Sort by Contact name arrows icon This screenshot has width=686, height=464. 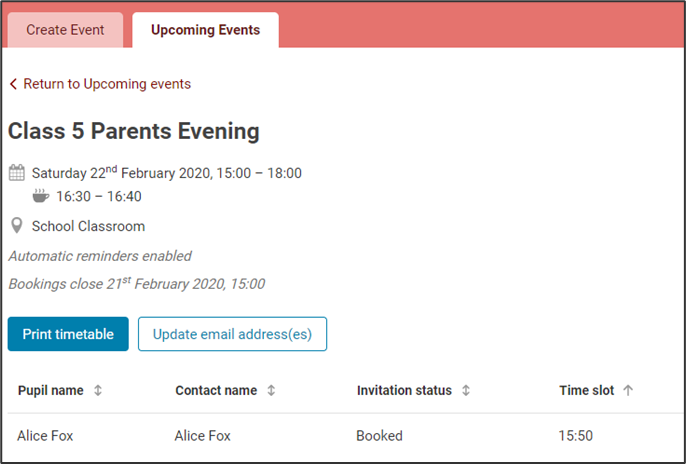pos(271,391)
